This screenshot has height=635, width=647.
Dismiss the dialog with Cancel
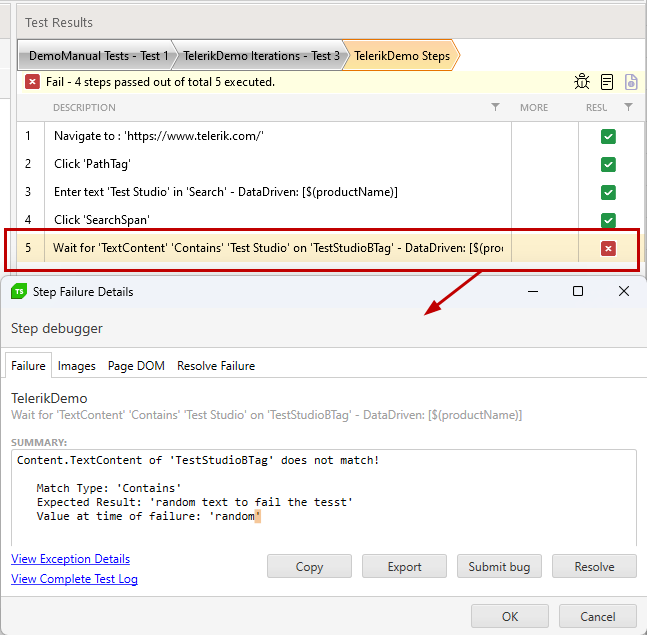[x=598, y=616]
